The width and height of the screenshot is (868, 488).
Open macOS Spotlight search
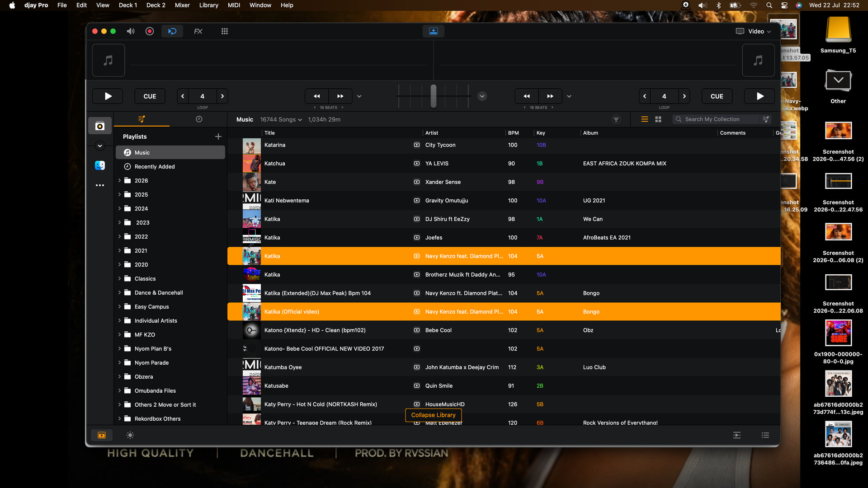[769, 5]
